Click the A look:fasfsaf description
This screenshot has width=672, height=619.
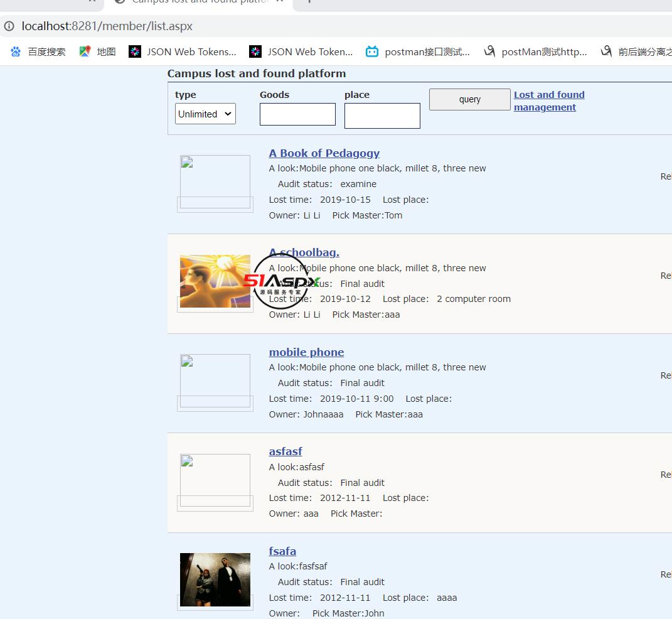point(298,567)
